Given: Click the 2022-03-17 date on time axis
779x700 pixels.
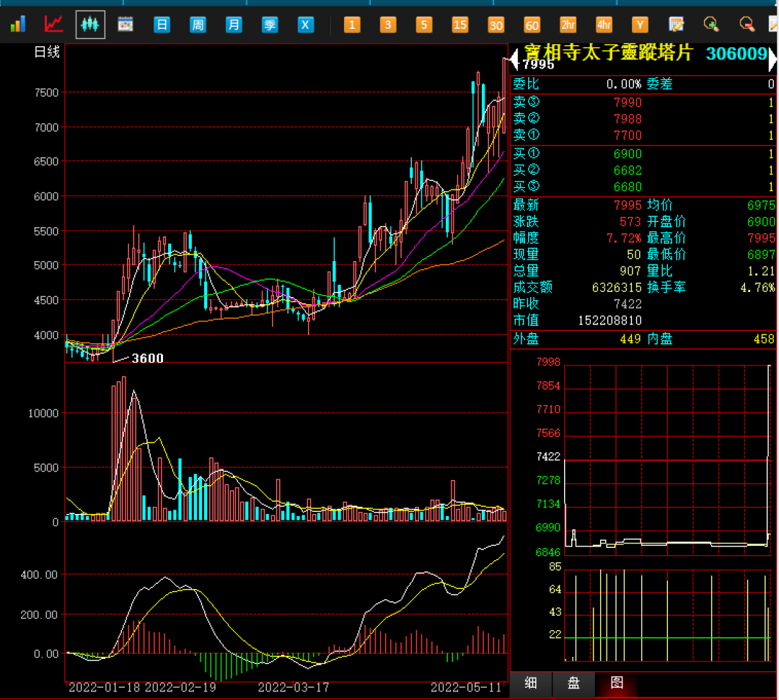Looking at the screenshot, I should click(293, 688).
